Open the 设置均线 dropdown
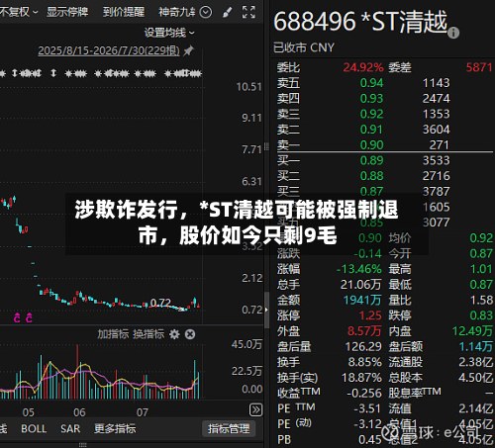This screenshot has height=448, width=495. tap(169, 33)
